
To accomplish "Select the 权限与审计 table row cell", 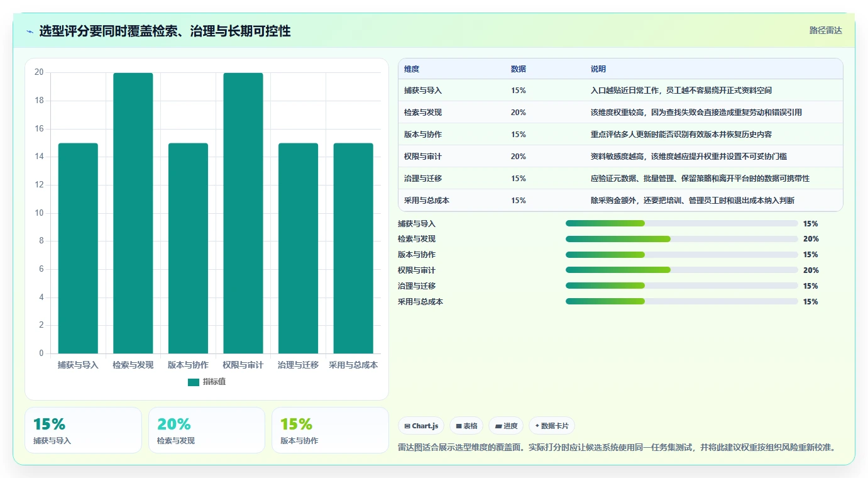I will [x=423, y=157].
